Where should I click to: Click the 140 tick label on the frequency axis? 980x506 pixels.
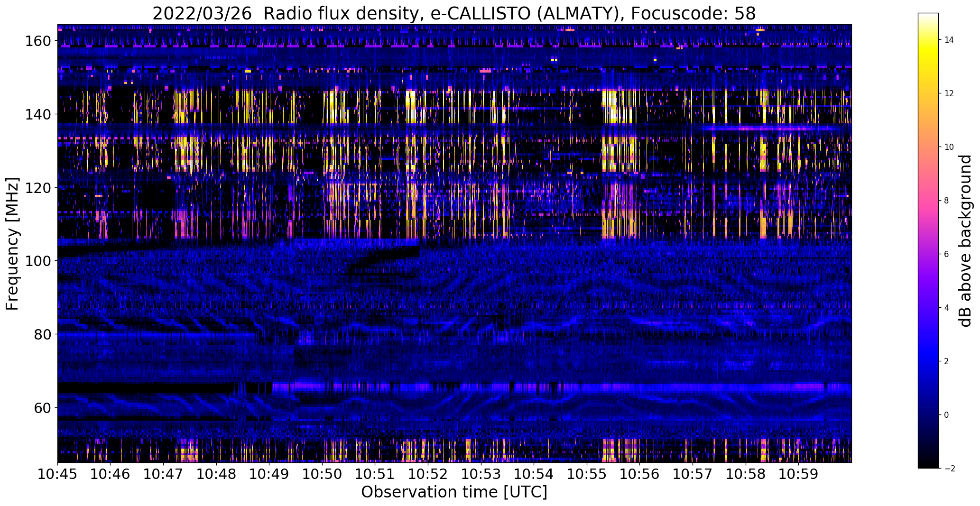click(x=38, y=114)
